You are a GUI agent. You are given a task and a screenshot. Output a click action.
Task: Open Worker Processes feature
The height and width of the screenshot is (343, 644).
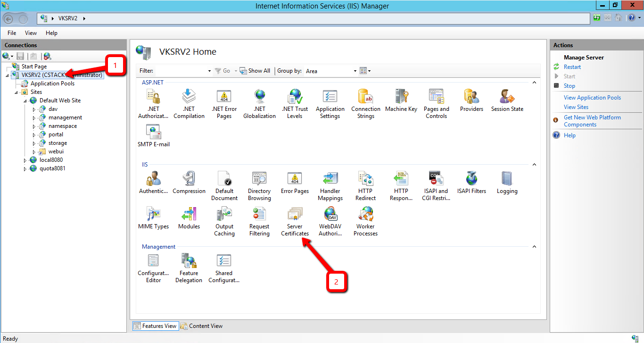coord(365,221)
